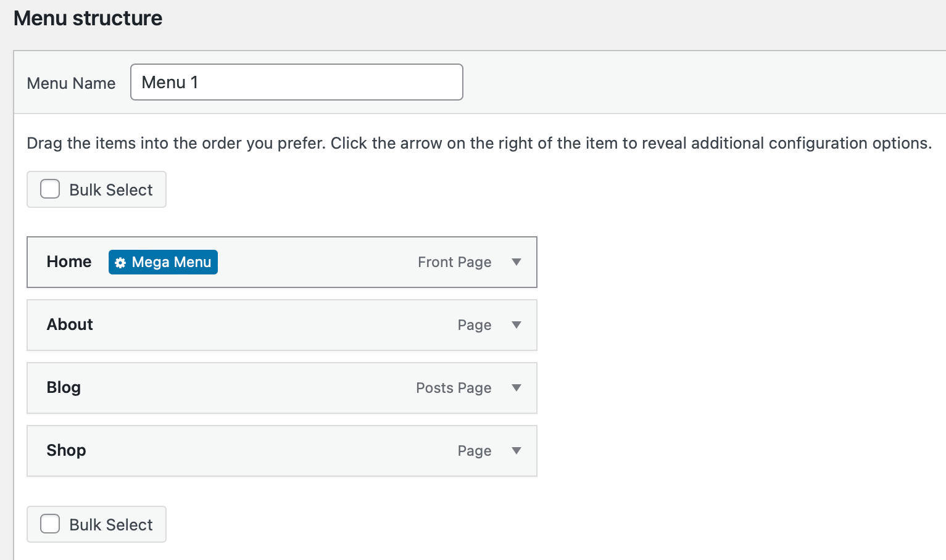This screenshot has width=946, height=560.
Task: Open Mega Menu settings for Home
Action: pos(171,262)
